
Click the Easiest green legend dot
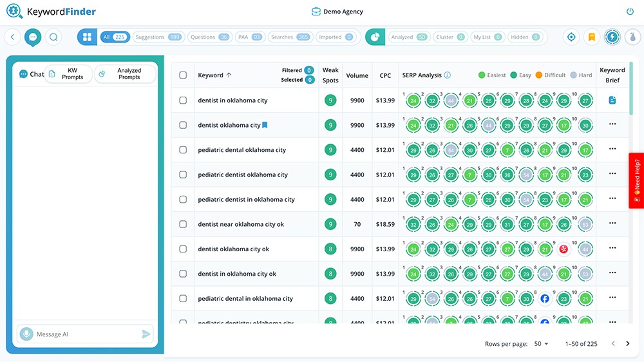482,75
